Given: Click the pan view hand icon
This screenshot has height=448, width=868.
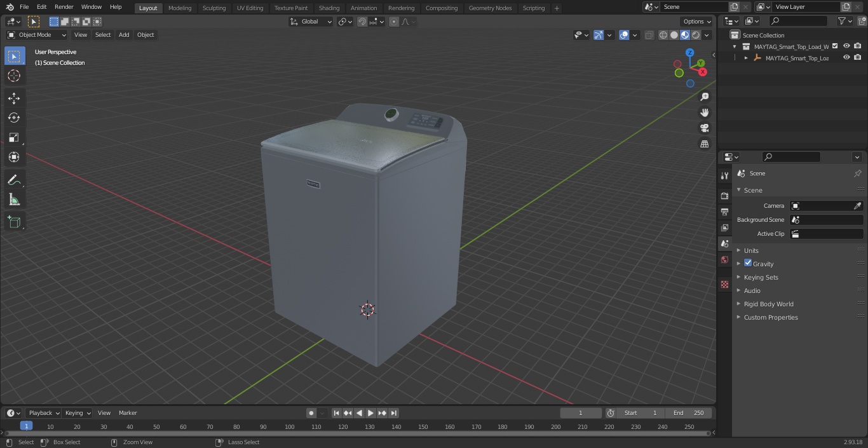Looking at the screenshot, I should pyautogui.click(x=705, y=112).
